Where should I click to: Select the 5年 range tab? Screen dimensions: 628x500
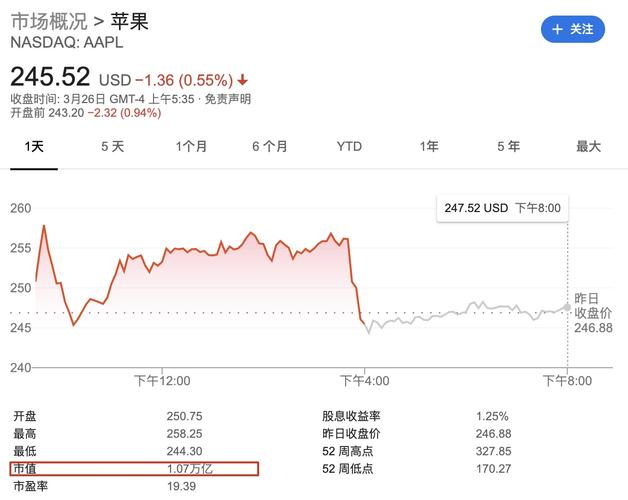click(x=508, y=146)
